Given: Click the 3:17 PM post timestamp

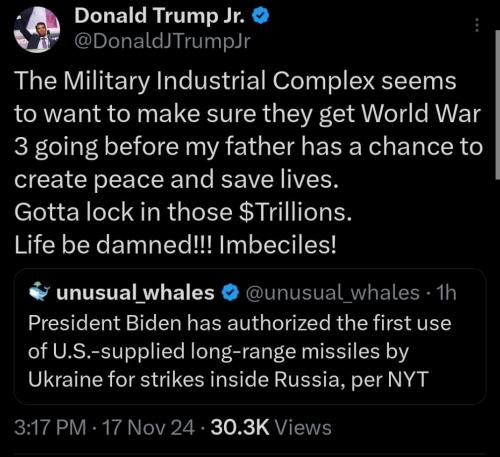Looking at the screenshot, I should tap(50, 428).
